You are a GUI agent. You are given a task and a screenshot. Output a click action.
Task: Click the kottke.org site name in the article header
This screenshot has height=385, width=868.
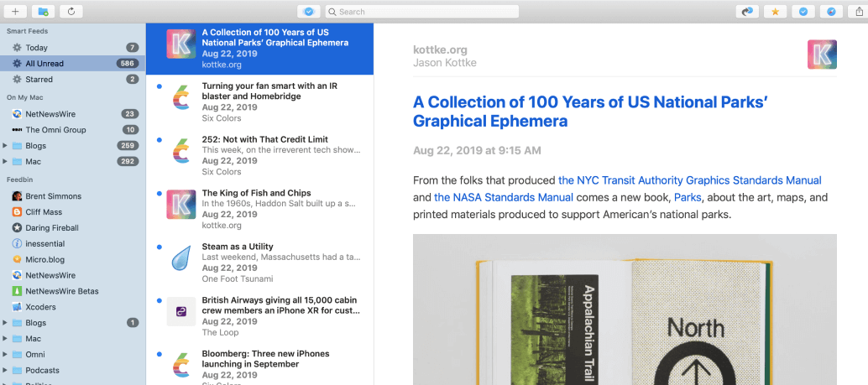pyautogui.click(x=440, y=49)
